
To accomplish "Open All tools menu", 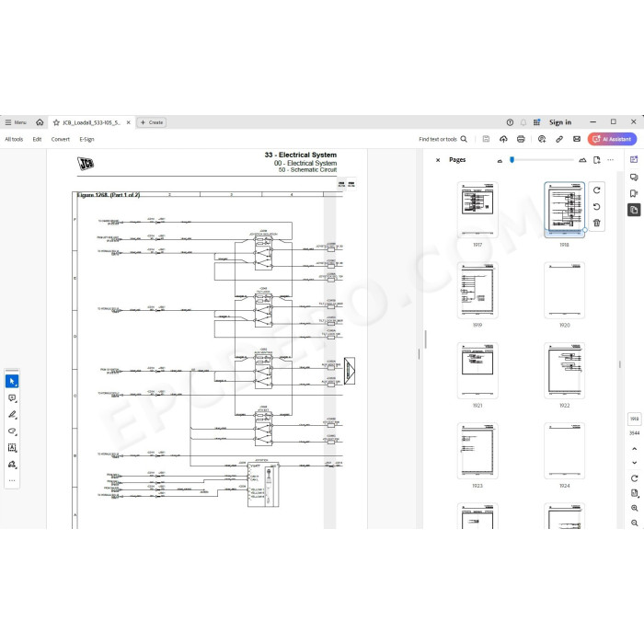I will point(14,139).
